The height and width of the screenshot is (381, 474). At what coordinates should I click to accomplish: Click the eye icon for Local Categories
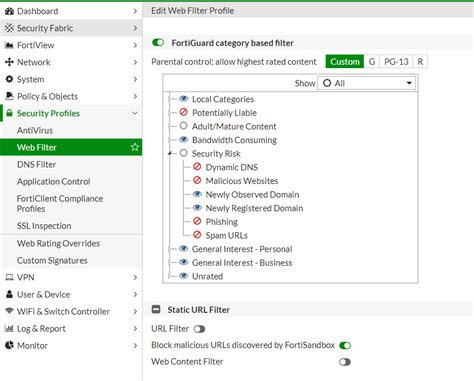coord(183,99)
